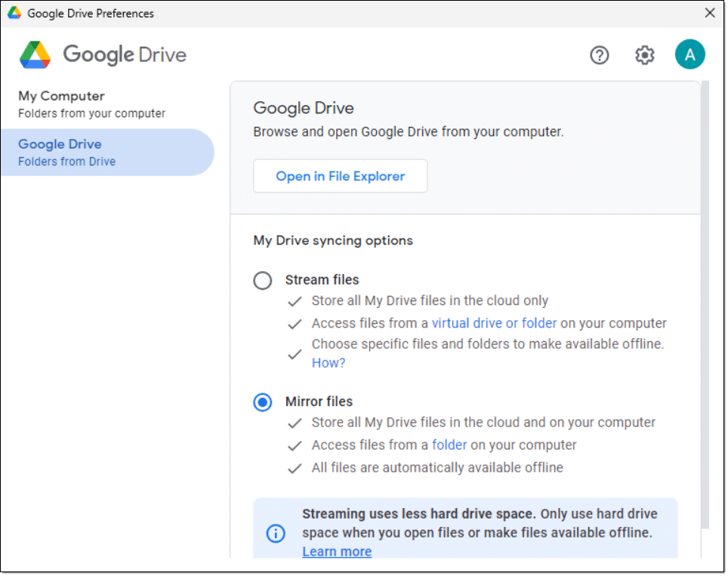Close the Google Drive Preferences window

[x=709, y=13]
